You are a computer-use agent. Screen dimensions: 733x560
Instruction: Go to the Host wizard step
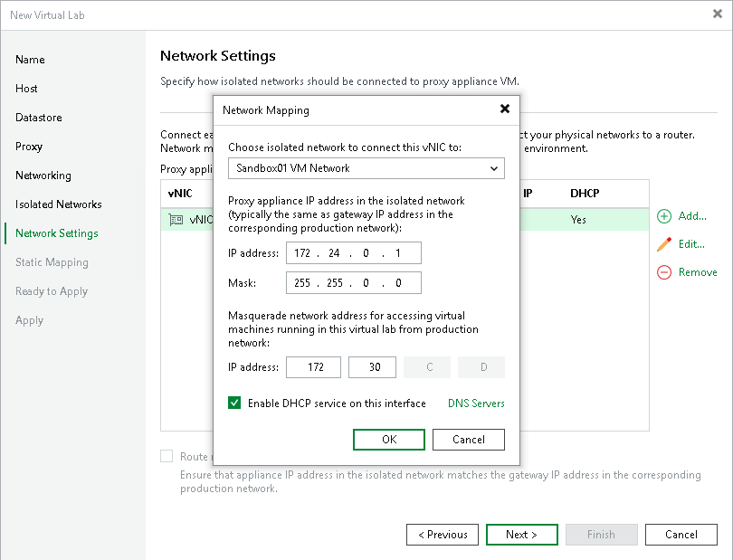pyautogui.click(x=26, y=89)
